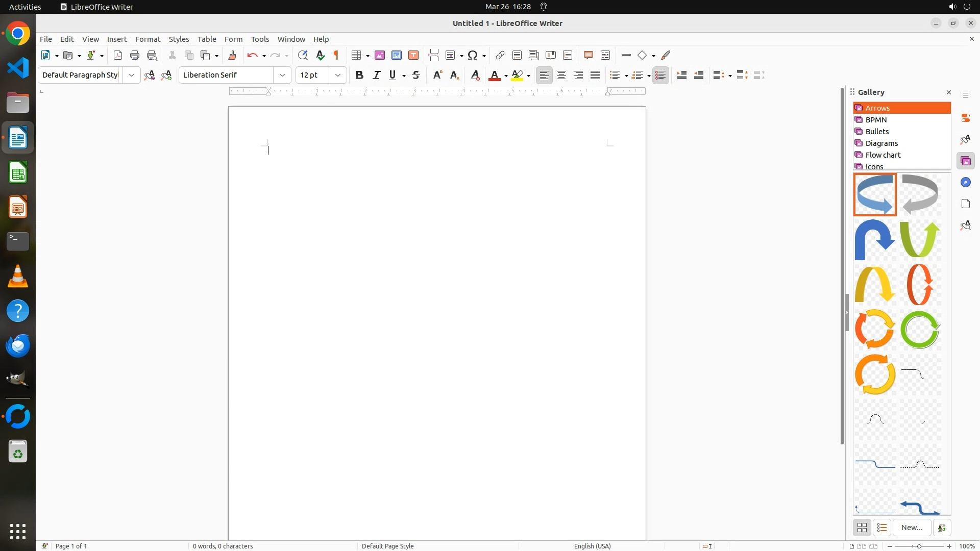The image size is (980, 551).
Task: Toggle Bold formatting
Action: coord(359,76)
